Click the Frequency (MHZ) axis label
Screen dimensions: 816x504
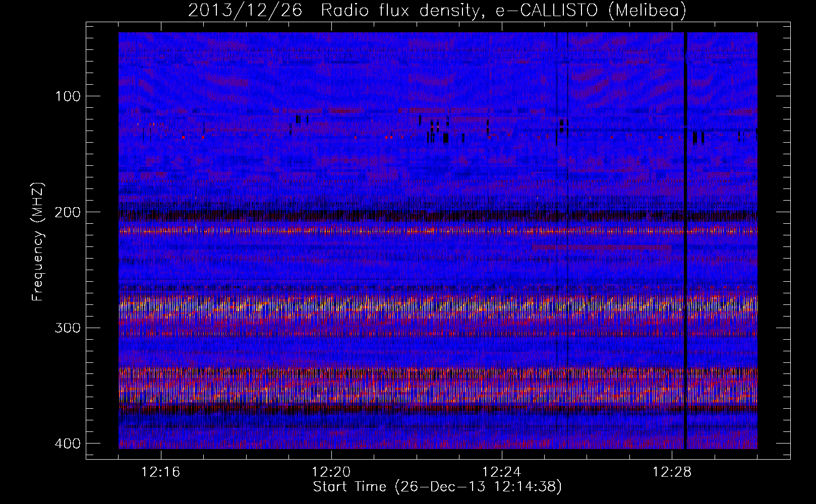tap(38, 242)
